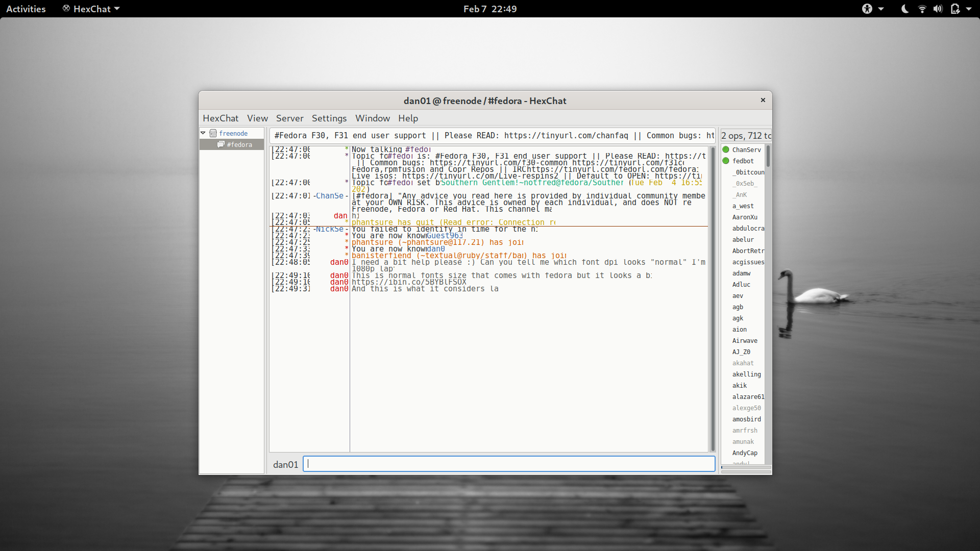Open the Help menu
Screen dimensions: 980x551
click(408, 118)
